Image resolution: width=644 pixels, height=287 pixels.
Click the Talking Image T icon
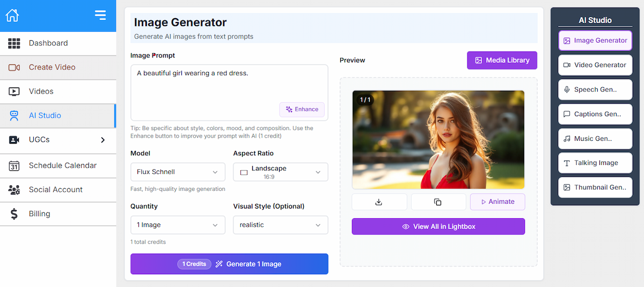[x=567, y=163]
